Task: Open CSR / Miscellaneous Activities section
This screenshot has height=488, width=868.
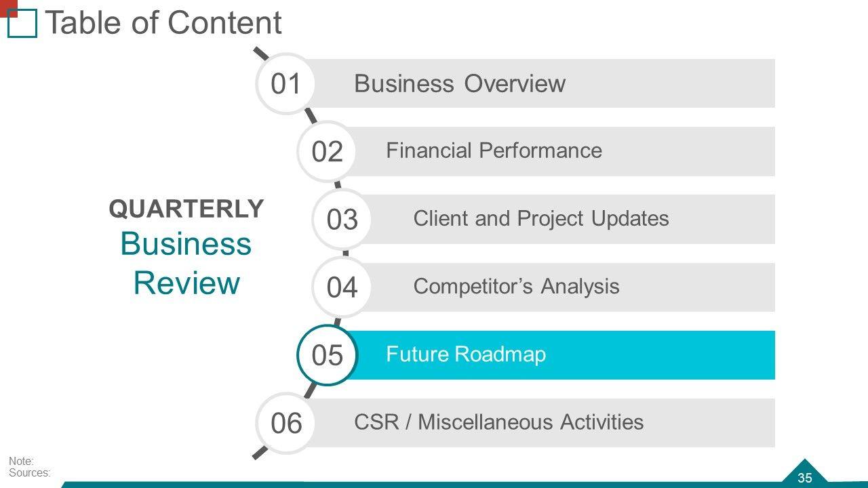Action: click(x=498, y=422)
